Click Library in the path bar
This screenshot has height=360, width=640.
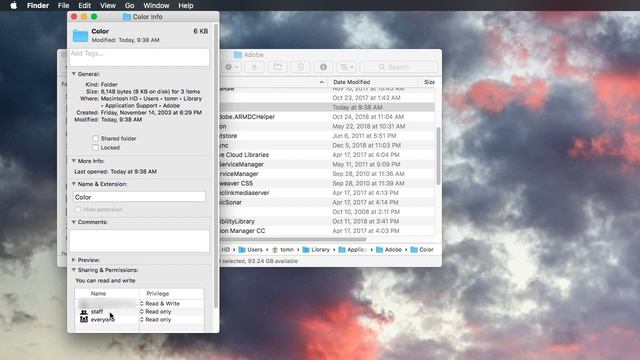(316, 249)
